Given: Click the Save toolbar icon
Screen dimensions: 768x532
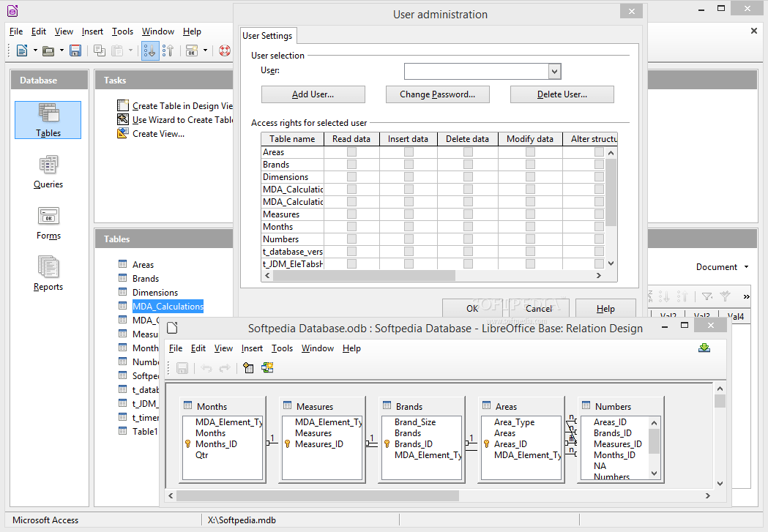Looking at the screenshot, I should [x=75, y=50].
